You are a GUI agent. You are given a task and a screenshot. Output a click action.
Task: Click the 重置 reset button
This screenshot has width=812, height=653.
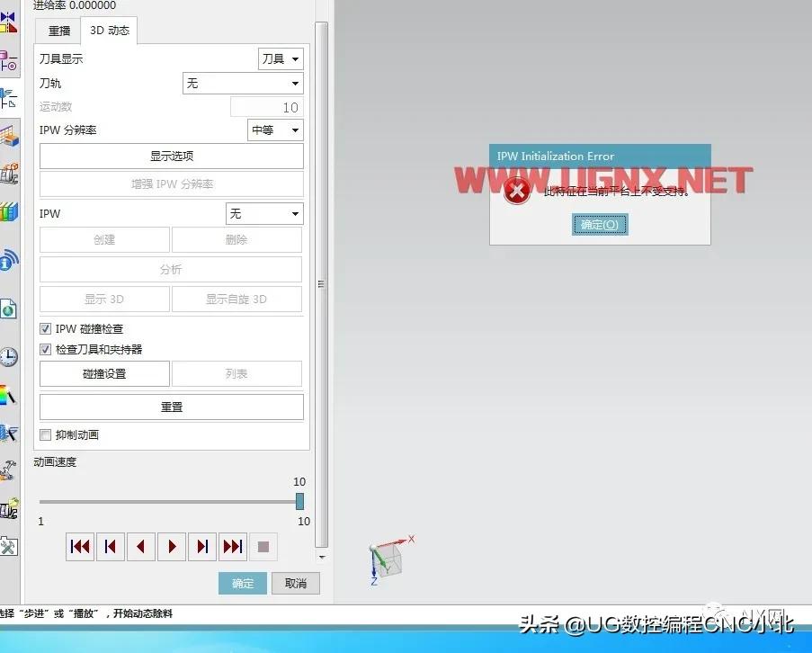point(172,407)
